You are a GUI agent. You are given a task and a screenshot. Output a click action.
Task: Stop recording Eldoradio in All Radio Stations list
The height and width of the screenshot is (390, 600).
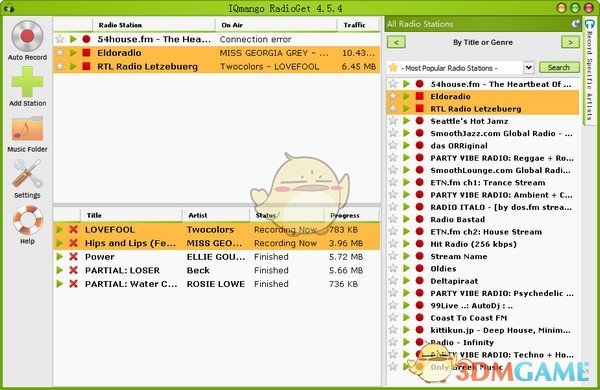point(420,96)
